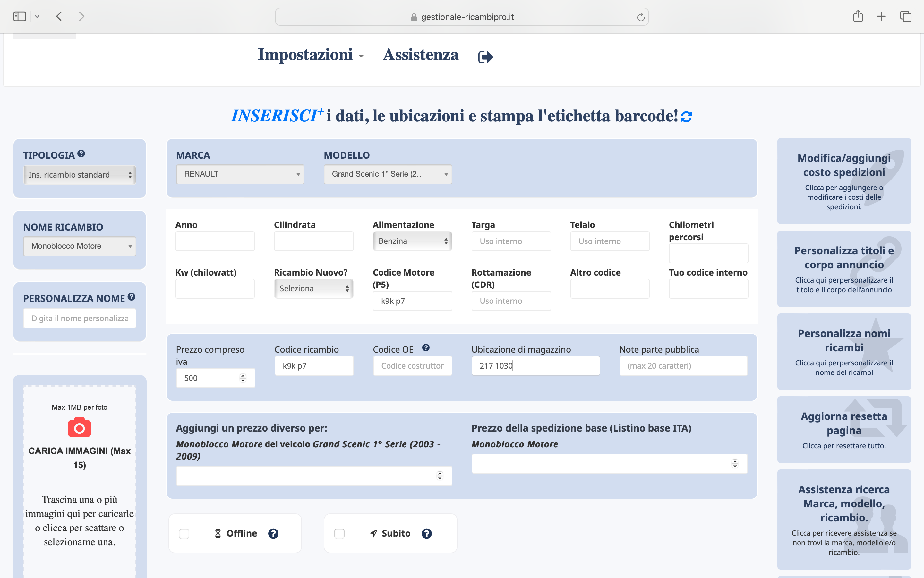
Task: Open the Ricambio Nuovo Seleziona dropdown
Action: 313,289
